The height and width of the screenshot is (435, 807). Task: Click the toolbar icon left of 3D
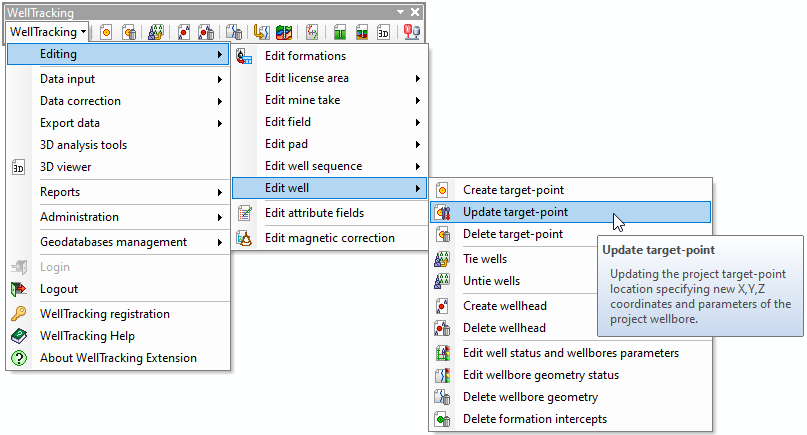[362, 32]
